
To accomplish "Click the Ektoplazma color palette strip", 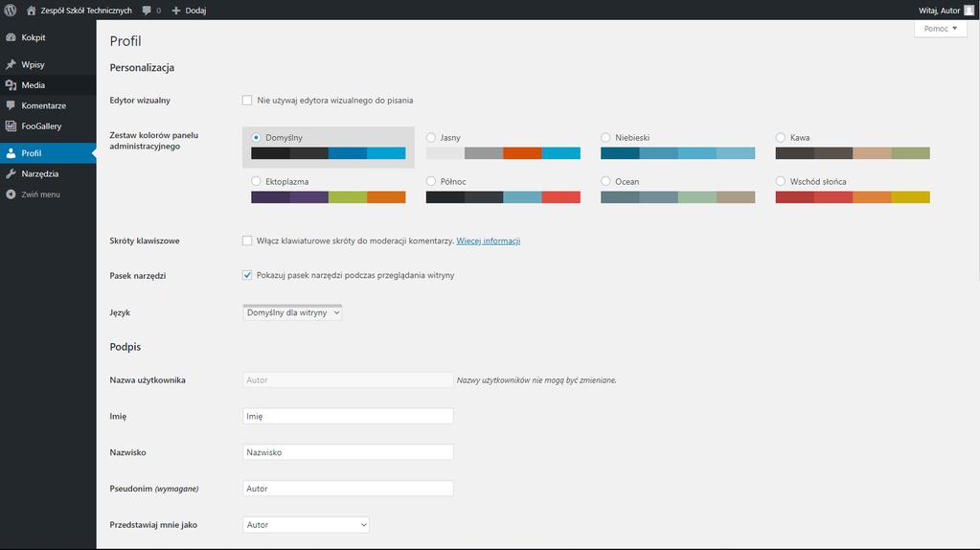I will [329, 197].
